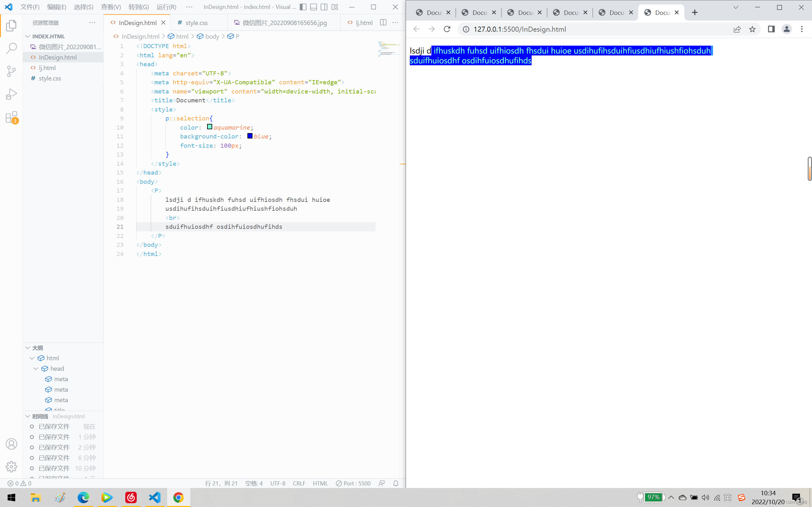Click the browser address bar URL

coord(520,29)
